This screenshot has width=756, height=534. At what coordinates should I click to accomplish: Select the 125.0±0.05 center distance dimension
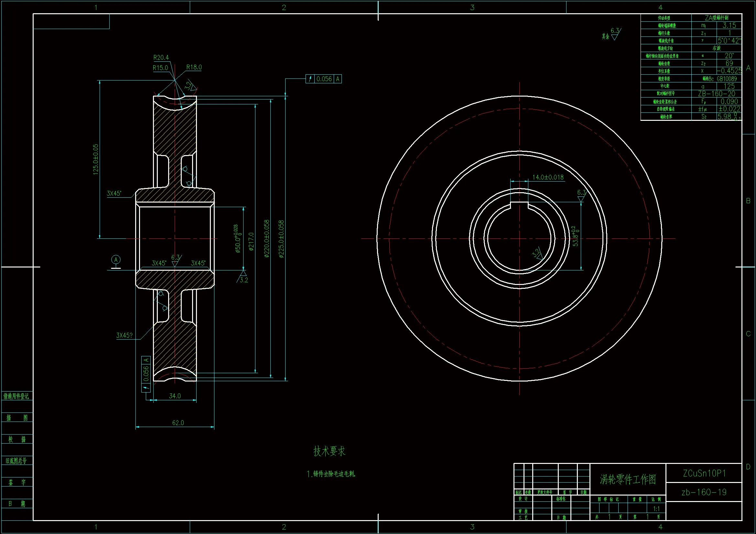[96, 159]
